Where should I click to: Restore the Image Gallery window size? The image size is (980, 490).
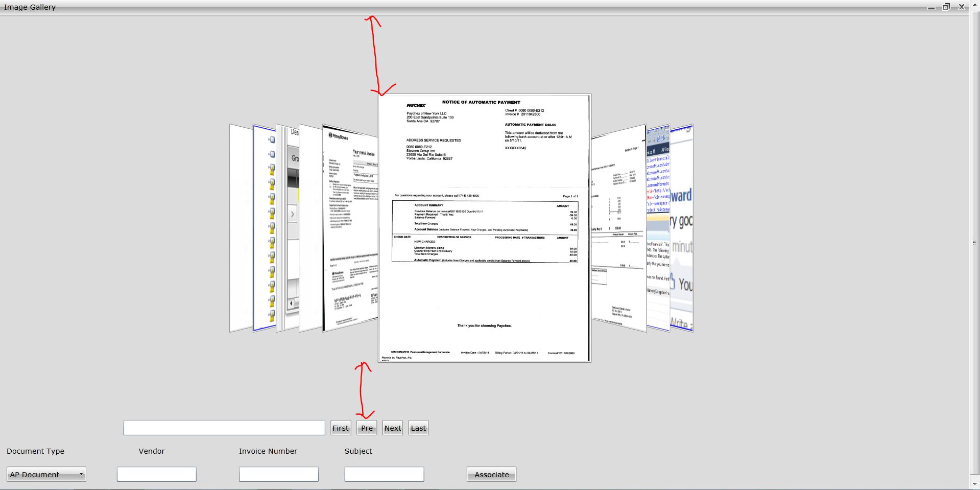point(946,7)
